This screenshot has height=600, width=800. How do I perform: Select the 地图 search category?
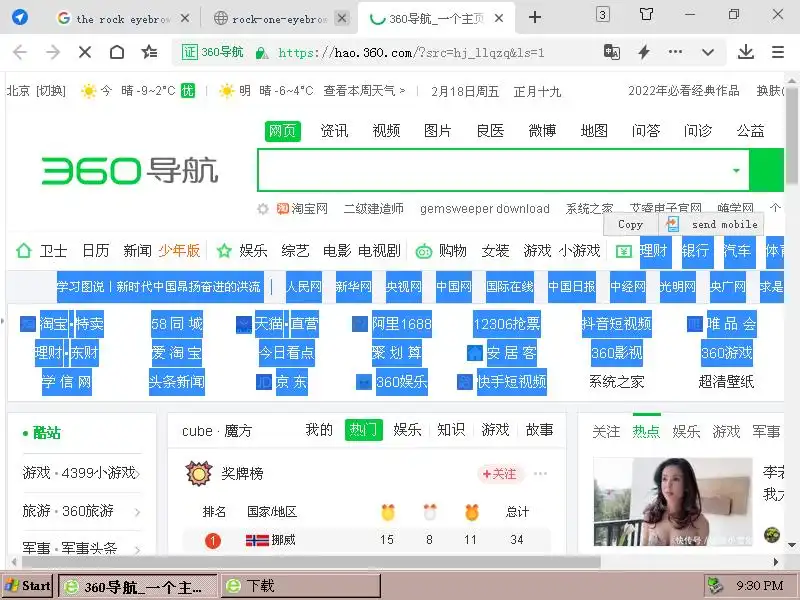coord(594,131)
